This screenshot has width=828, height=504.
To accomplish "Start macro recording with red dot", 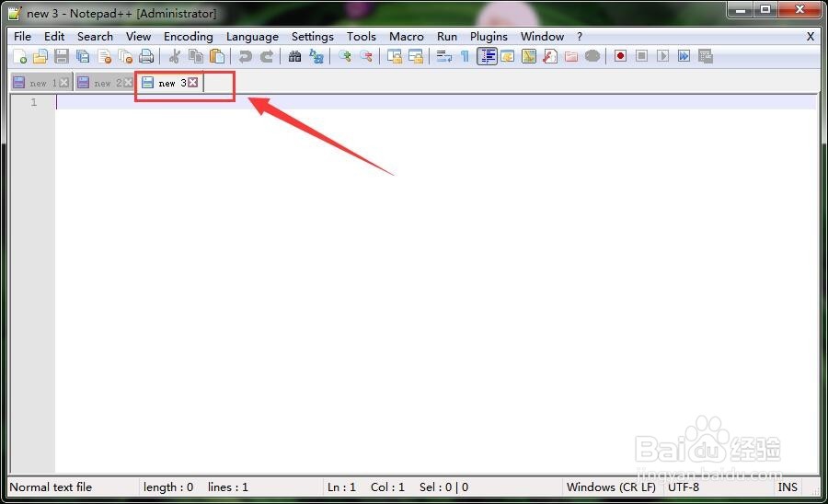I will coord(620,56).
